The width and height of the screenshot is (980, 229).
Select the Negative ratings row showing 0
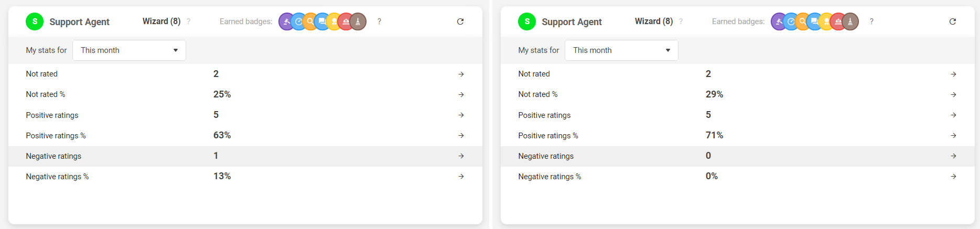point(737,156)
